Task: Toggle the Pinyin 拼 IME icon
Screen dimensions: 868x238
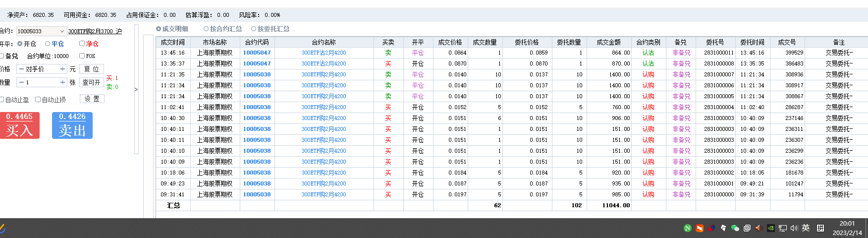Action: coord(820,228)
